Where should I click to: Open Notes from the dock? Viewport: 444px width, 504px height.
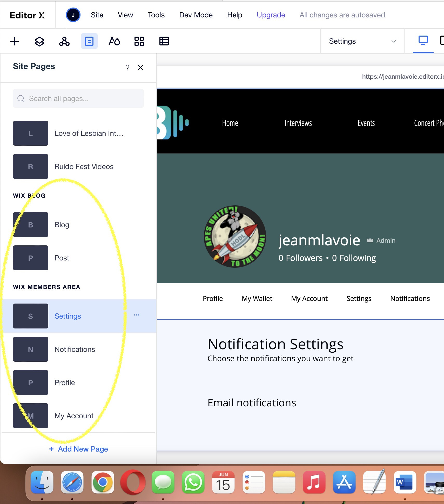click(x=284, y=482)
